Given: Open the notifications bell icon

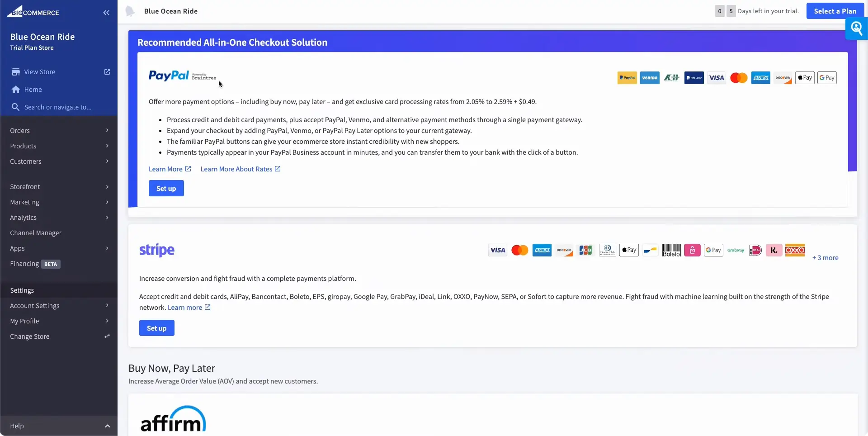Looking at the screenshot, I should click(130, 11).
